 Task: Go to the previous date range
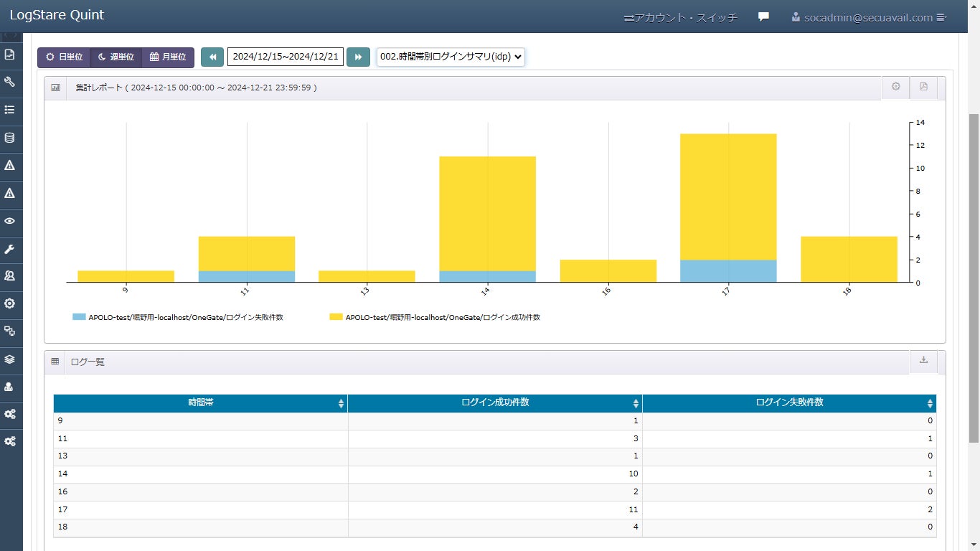212,57
